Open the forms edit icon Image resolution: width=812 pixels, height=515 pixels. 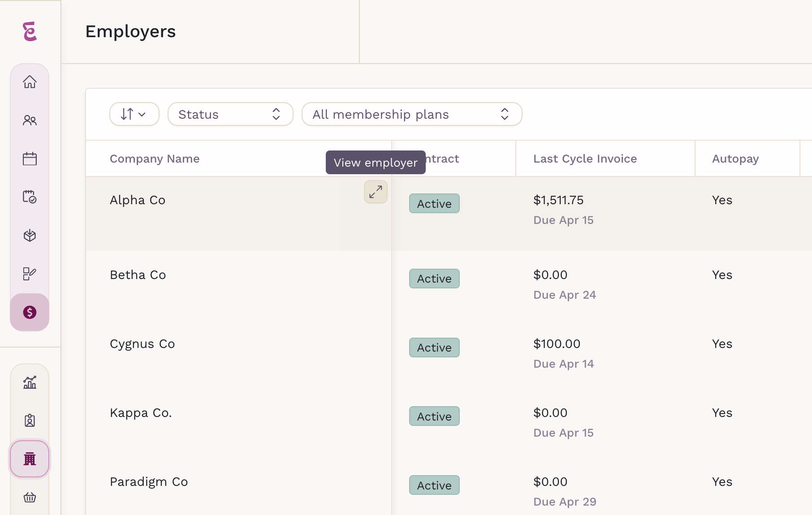coord(30,274)
